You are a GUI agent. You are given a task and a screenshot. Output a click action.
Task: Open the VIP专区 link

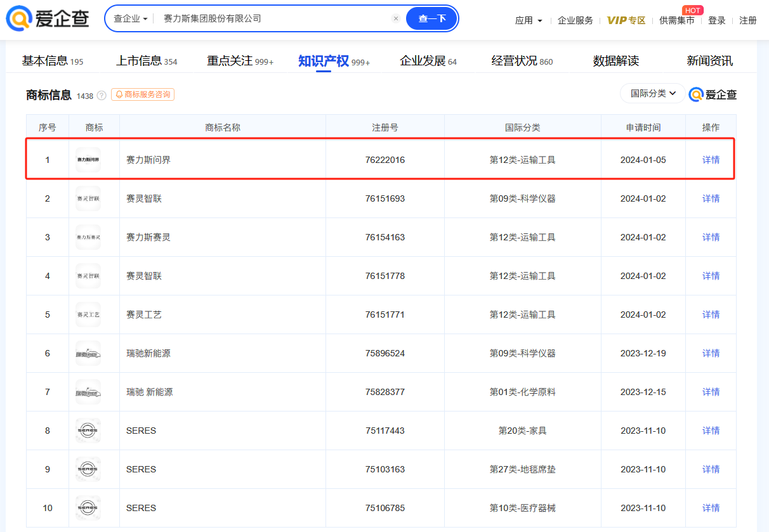(626, 20)
